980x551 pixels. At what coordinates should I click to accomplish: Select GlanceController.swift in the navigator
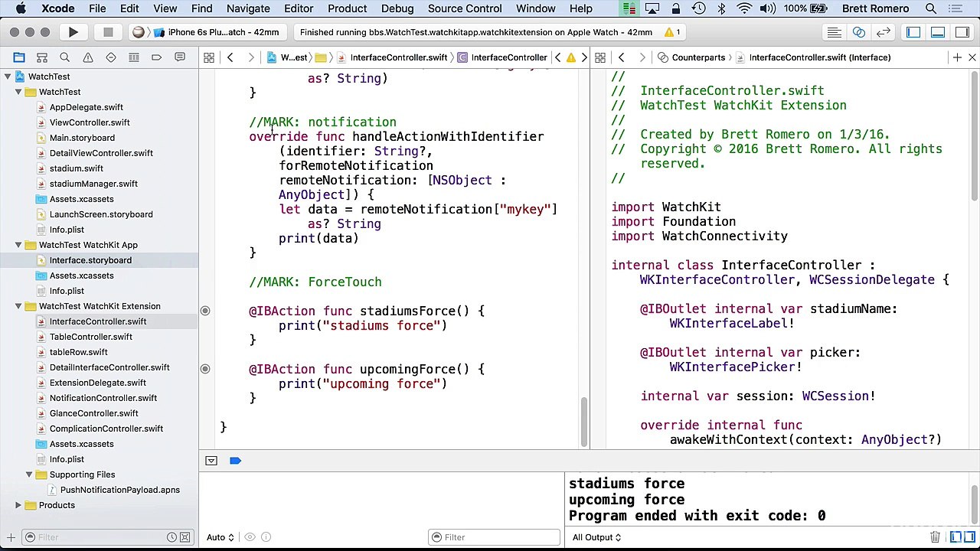(x=93, y=413)
